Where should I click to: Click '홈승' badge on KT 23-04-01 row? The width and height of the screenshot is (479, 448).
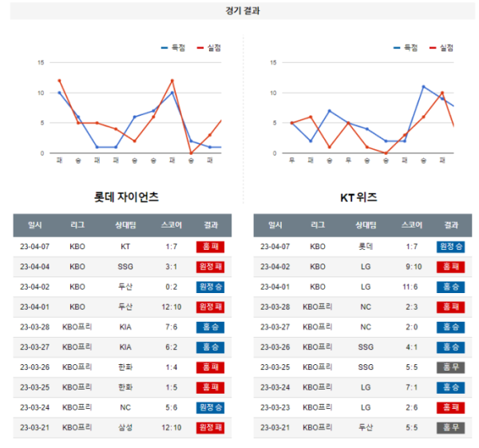pyautogui.click(x=450, y=287)
